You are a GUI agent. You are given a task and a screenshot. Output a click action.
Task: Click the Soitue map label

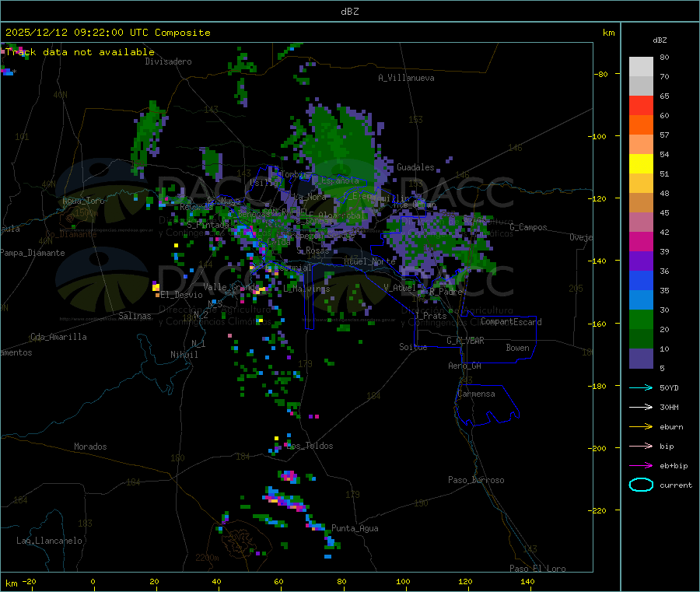(413, 347)
